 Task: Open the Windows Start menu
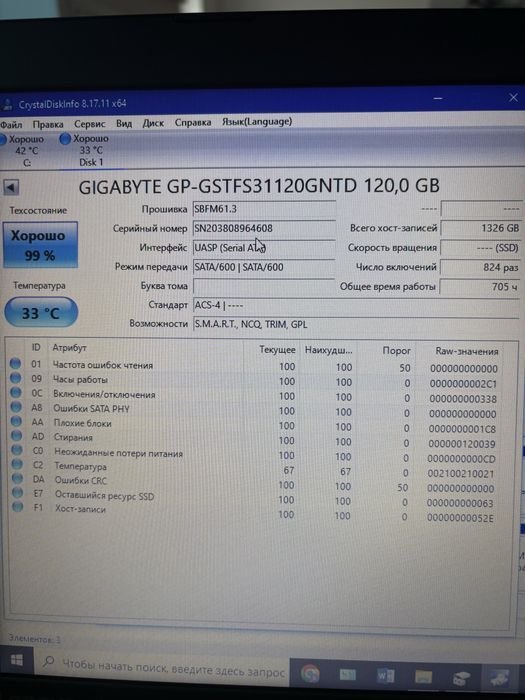point(17,661)
